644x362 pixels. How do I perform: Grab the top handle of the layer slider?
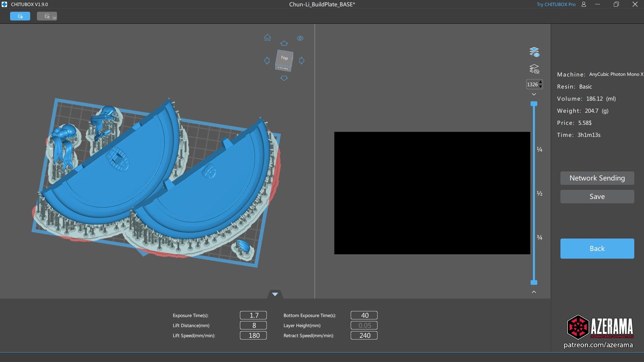534,104
